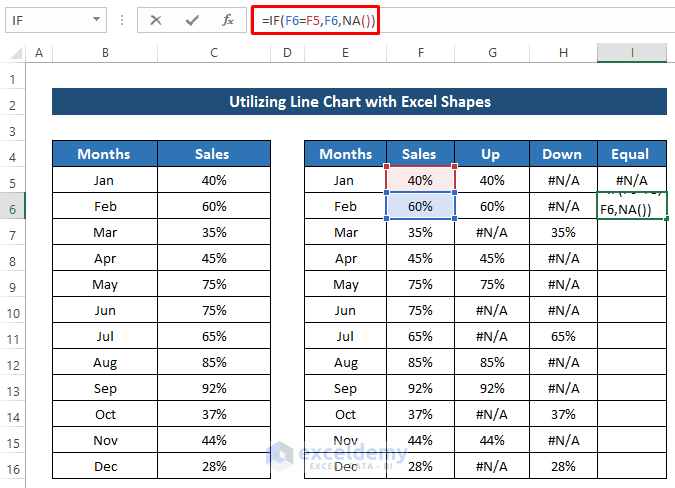Click cell I6 being edited

pos(632,206)
